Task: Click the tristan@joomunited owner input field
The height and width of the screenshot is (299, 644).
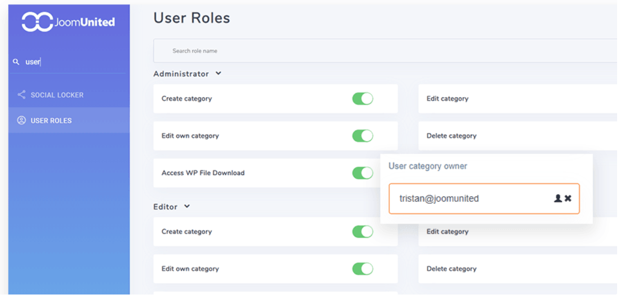Action: (471, 198)
